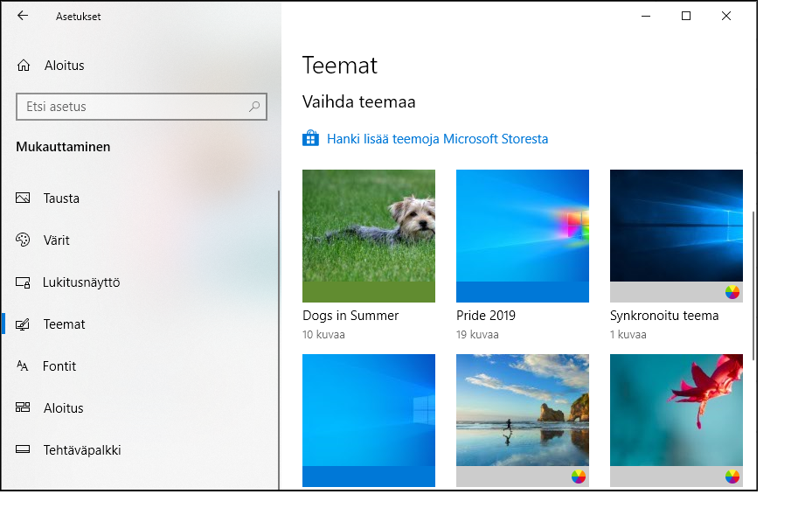Click the Microsoft Store bag icon
The height and width of the screenshot is (522, 812).
point(311,138)
